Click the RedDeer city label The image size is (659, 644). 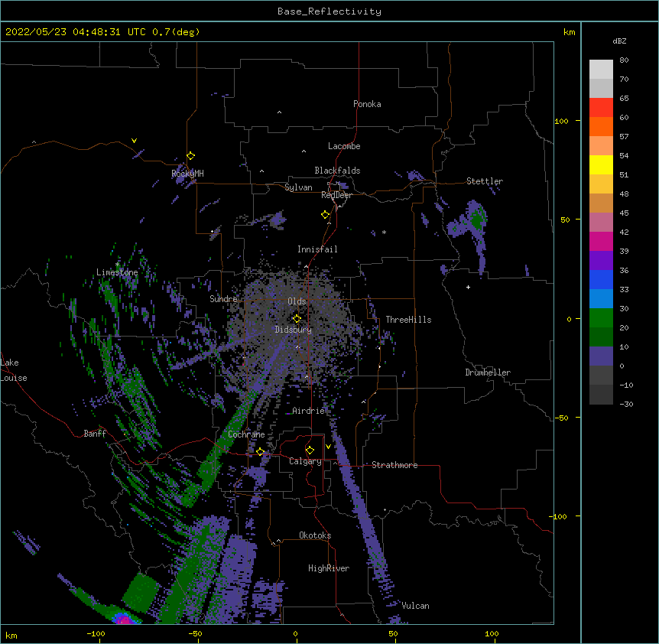tap(336, 195)
